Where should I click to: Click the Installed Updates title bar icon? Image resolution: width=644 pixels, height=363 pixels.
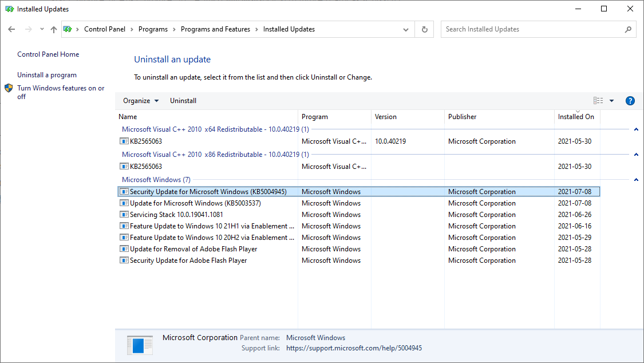coord(10,9)
